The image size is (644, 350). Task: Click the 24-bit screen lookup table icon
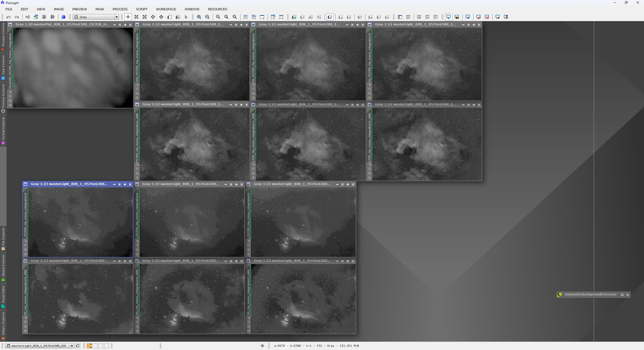coord(457,17)
